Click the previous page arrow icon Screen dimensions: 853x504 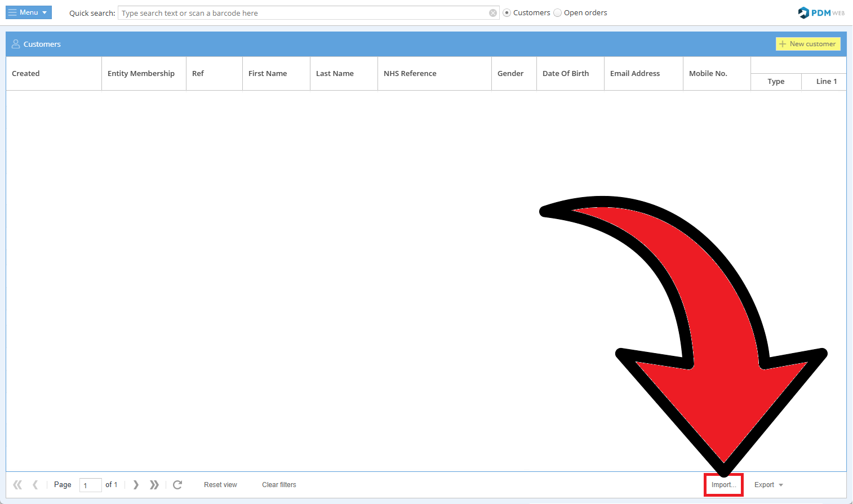click(35, 485)
